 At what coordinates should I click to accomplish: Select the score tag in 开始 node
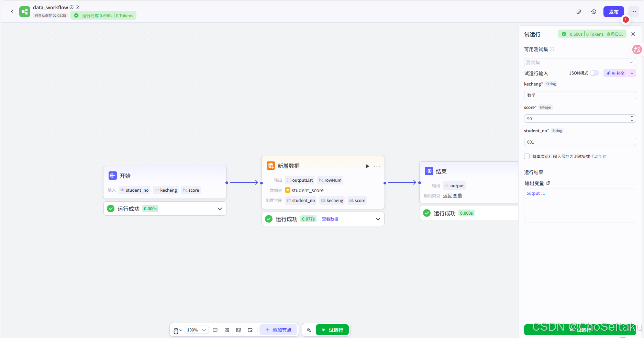[191, 190]
